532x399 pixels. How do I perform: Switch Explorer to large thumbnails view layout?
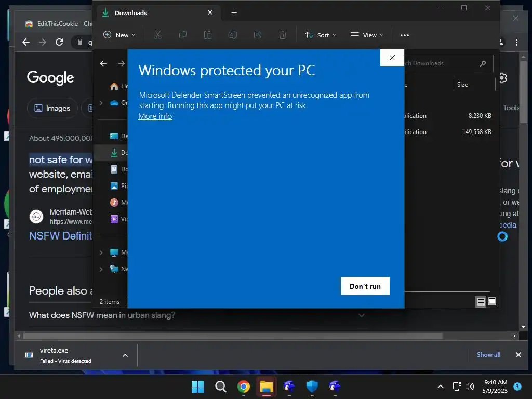point(492,301)
